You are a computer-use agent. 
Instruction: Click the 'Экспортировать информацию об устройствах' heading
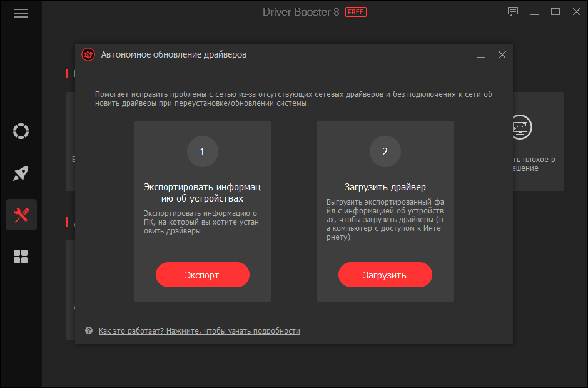(203, 193)
